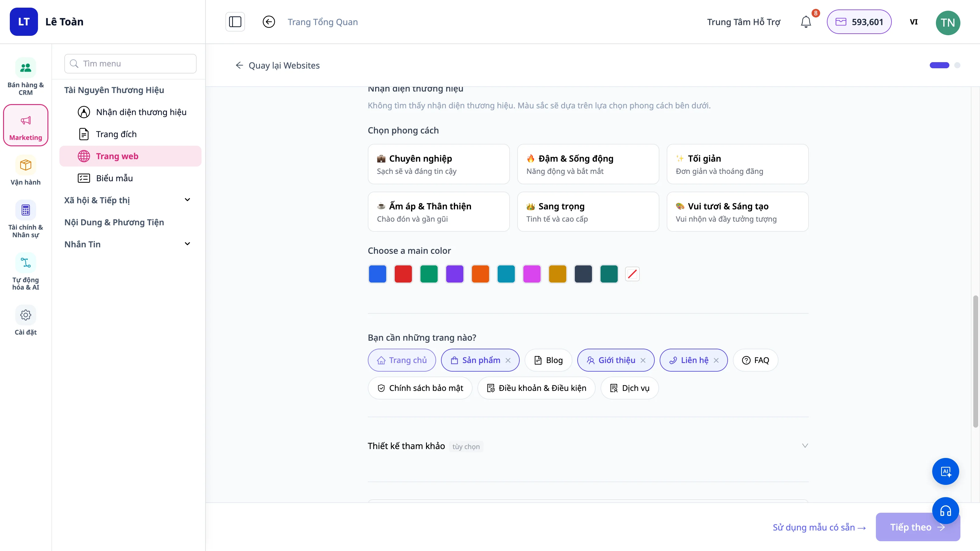
Task: Click the circled back arrow icon
Action: point(269,22)
